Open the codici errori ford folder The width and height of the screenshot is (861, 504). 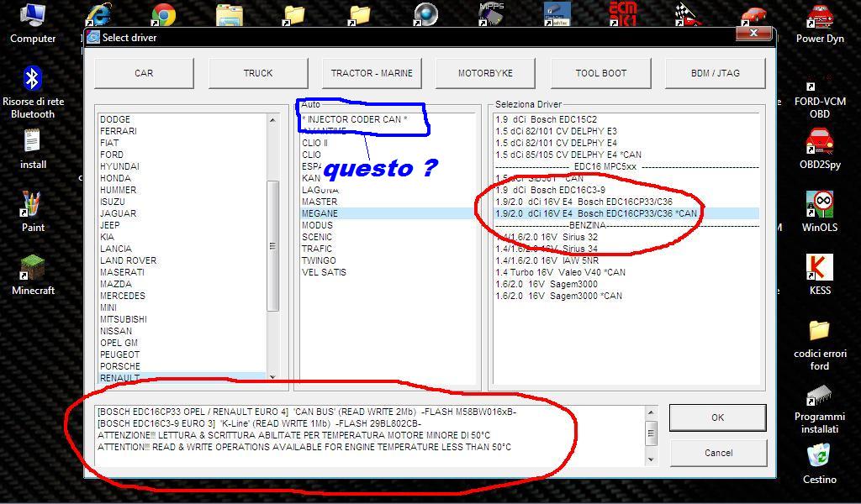820,345
